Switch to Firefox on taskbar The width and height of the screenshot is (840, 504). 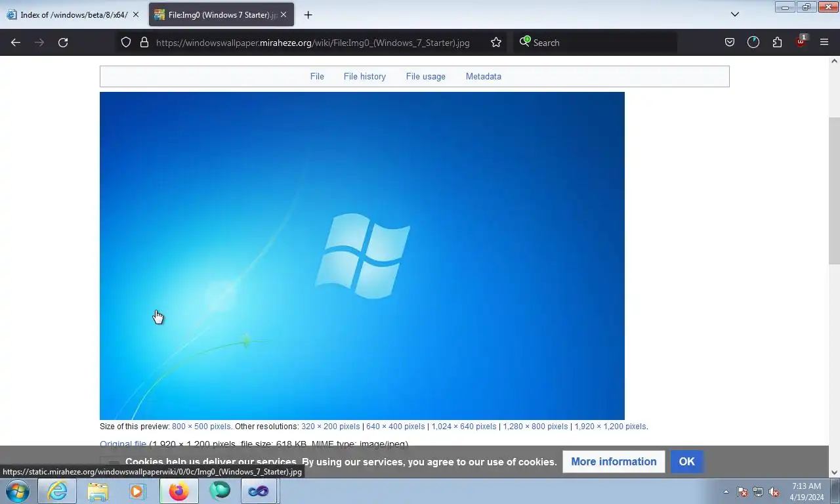tap(178, 491)
